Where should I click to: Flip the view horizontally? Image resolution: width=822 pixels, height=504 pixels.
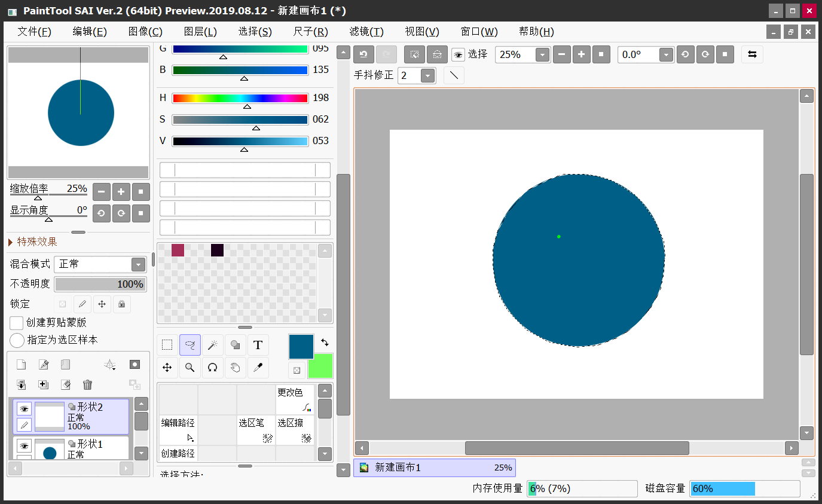pos(752,54)
